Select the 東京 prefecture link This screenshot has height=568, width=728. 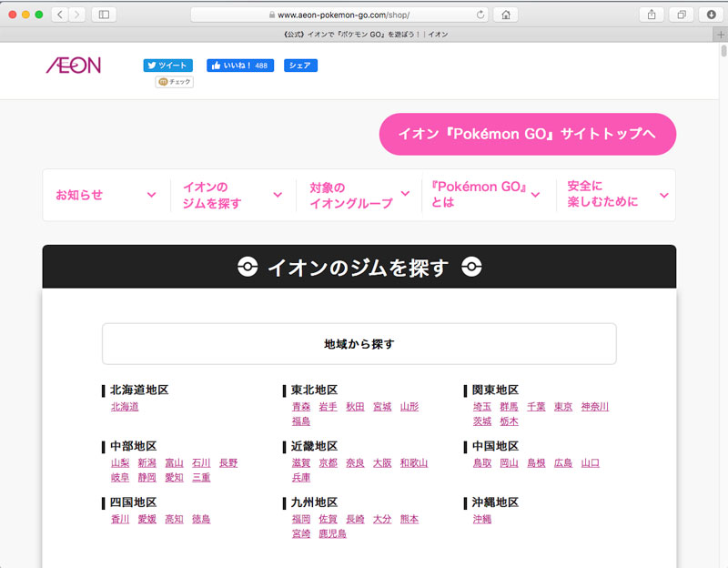click(563, 407)
